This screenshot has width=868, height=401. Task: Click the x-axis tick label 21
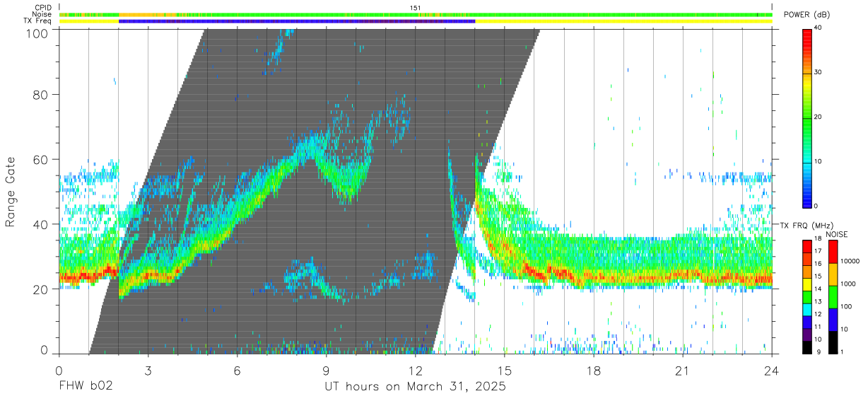(x=683, y=371)
